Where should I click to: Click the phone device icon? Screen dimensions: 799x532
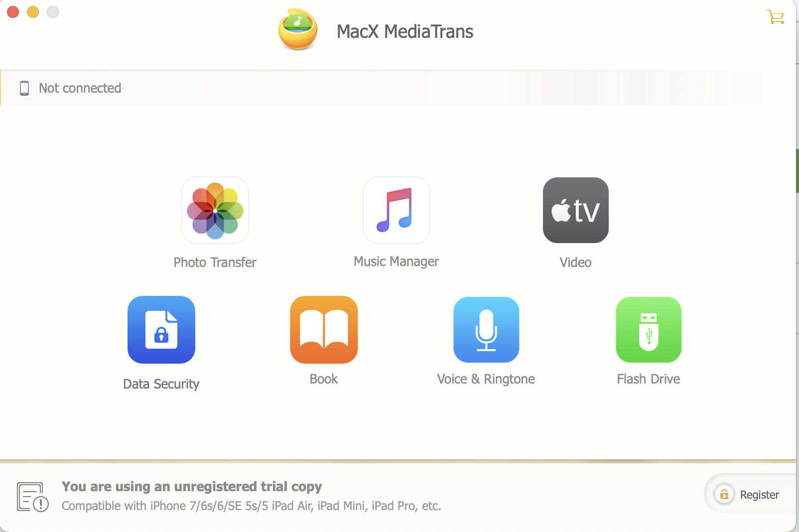24,88
